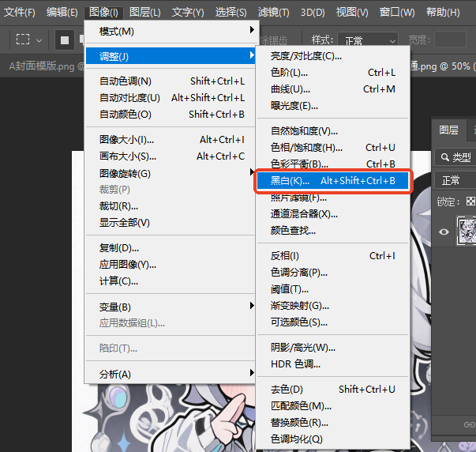This screenshot has width=476, height=452.
Task: Choose 复制(D) command
Action: click(170, 248)
